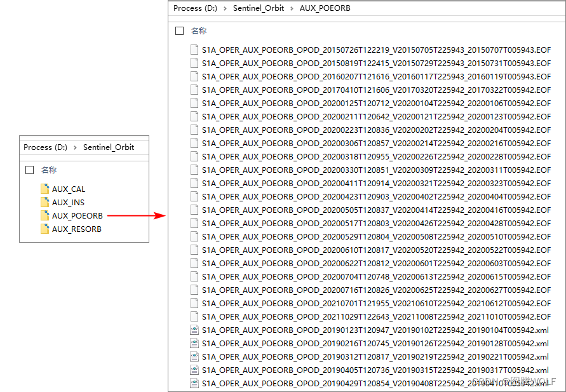Click file icon of OPOD_20200125T120712 EOF file
This screenshot has width=566, height=392.
[194, 103]
